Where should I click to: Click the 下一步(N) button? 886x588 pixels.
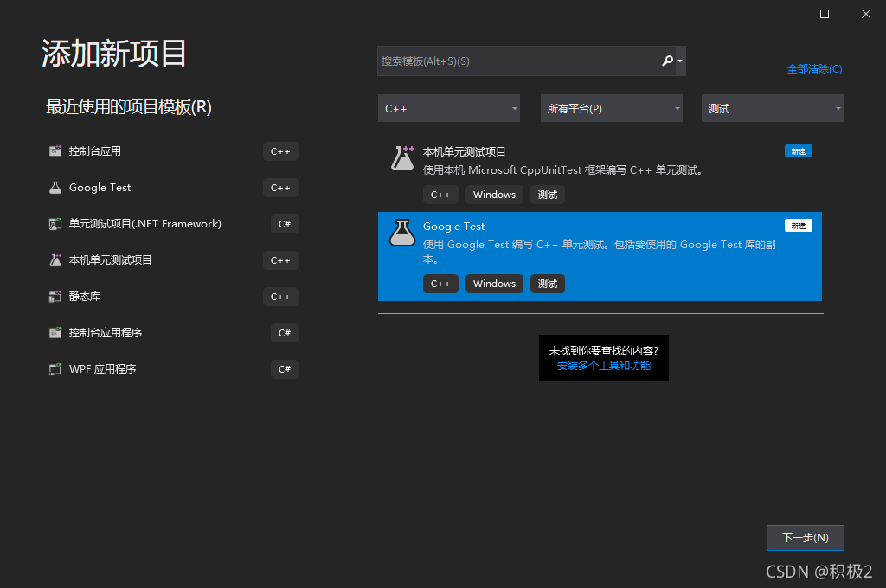point(806,538)
